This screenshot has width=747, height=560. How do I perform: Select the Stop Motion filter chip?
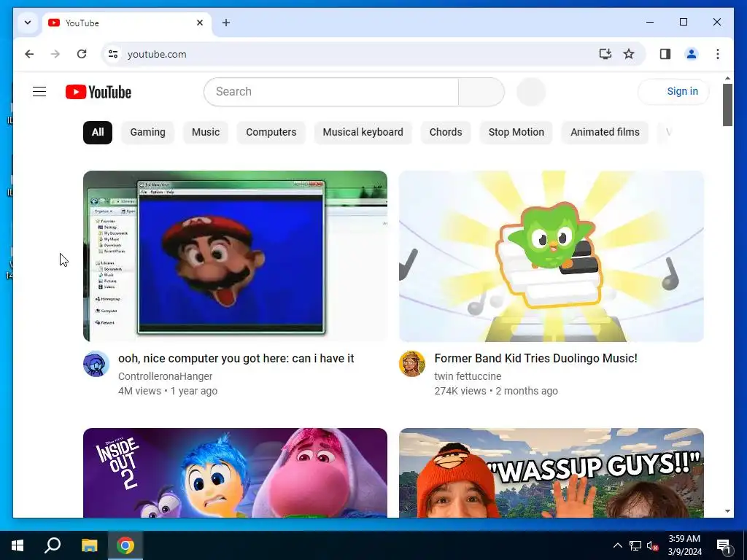click(x=516, y=133)
